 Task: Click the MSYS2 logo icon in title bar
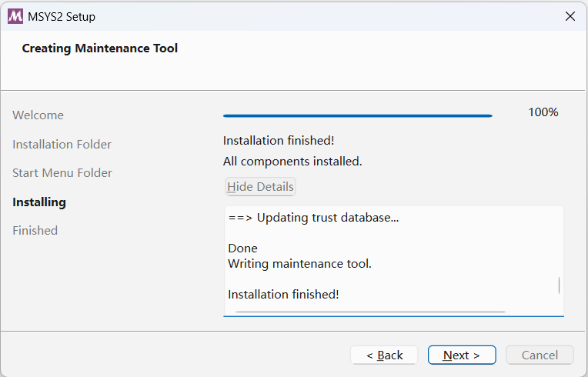pos(15,16)
